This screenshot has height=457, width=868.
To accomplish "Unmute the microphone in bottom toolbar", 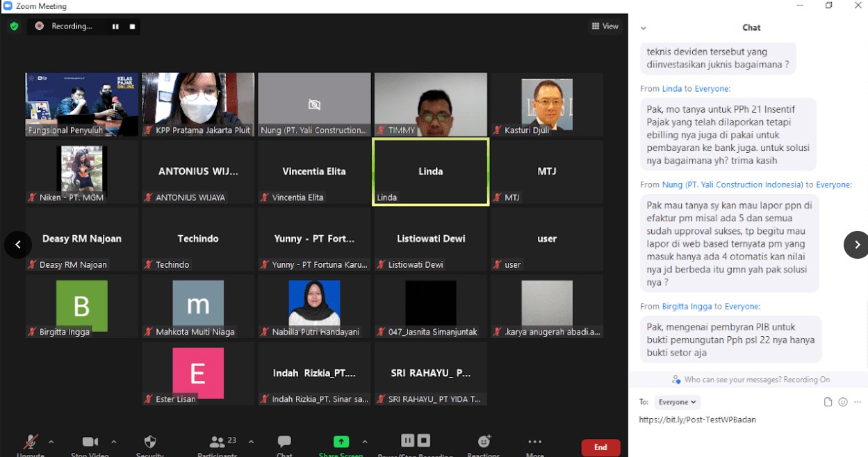I will coord(31,443).
